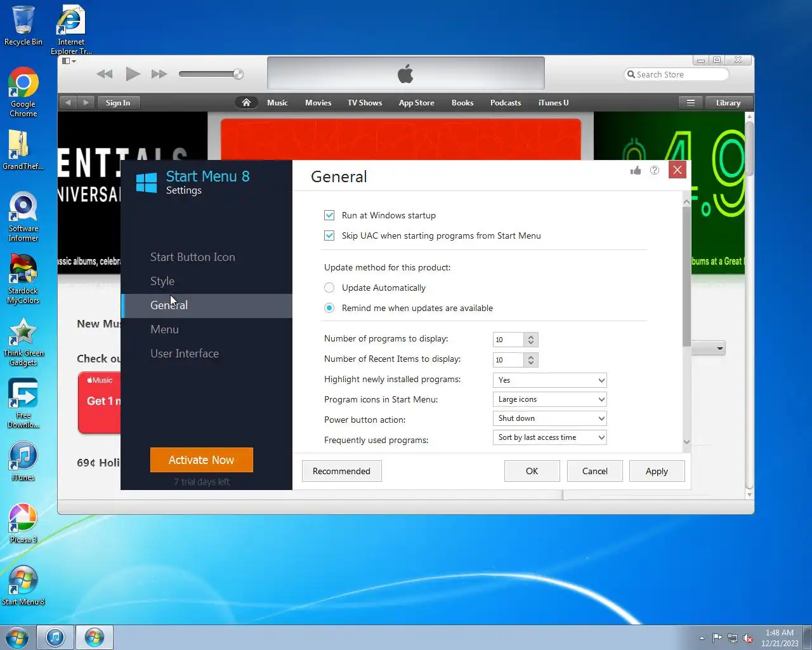This screenshot has height=650, width=812.
Task: Switch to Start Menu 8 taskbar button
Action: [x=95, y=637]
